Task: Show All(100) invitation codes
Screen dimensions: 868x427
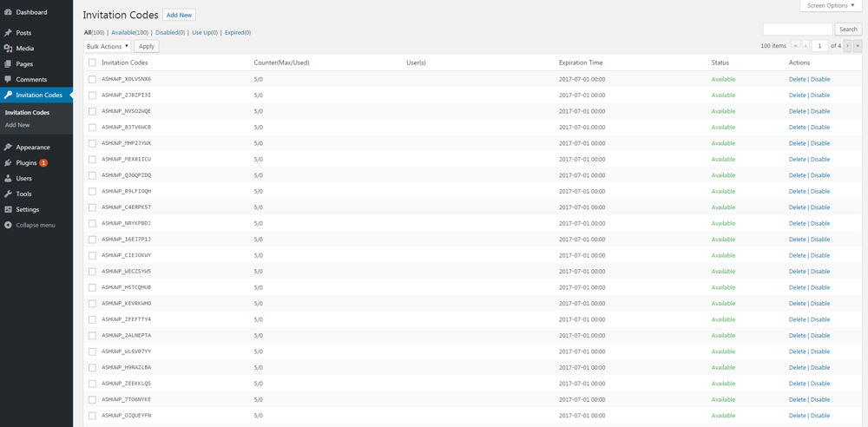Action: coord(94,33)
